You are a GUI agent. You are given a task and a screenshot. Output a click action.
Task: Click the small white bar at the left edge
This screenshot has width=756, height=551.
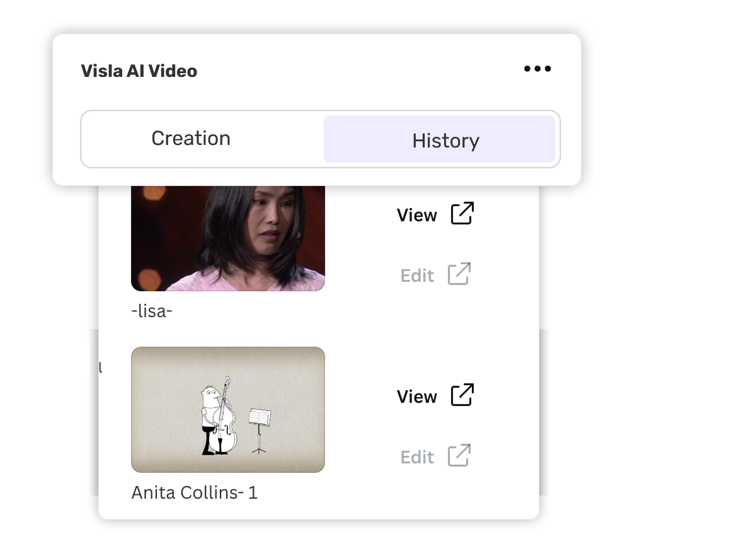click(x=84, y=361)
